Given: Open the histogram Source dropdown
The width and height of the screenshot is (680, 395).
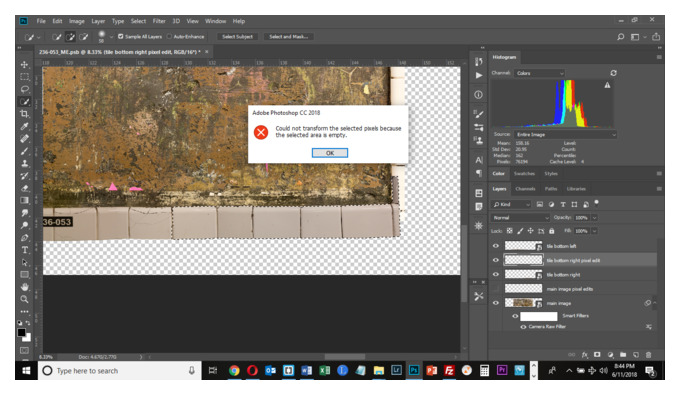Looking at the screenshot, I should click(x=565, y=135).
